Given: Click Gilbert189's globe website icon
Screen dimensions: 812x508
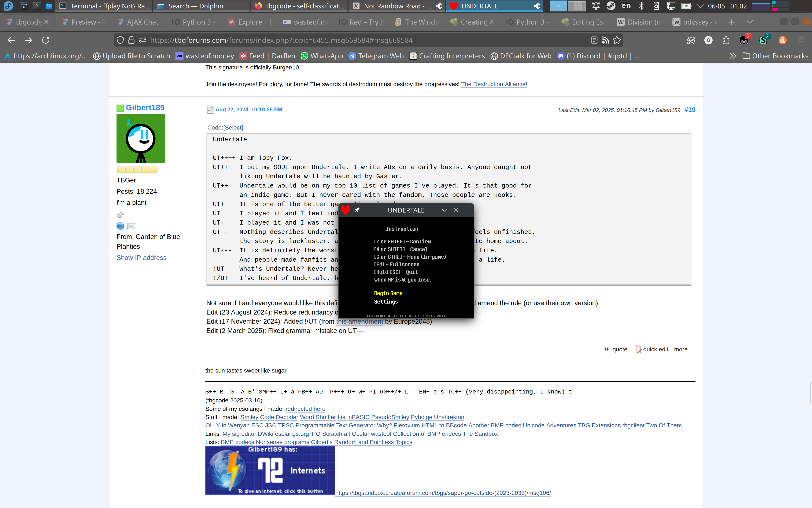Looking at the screenshot, I should (121, 226).
